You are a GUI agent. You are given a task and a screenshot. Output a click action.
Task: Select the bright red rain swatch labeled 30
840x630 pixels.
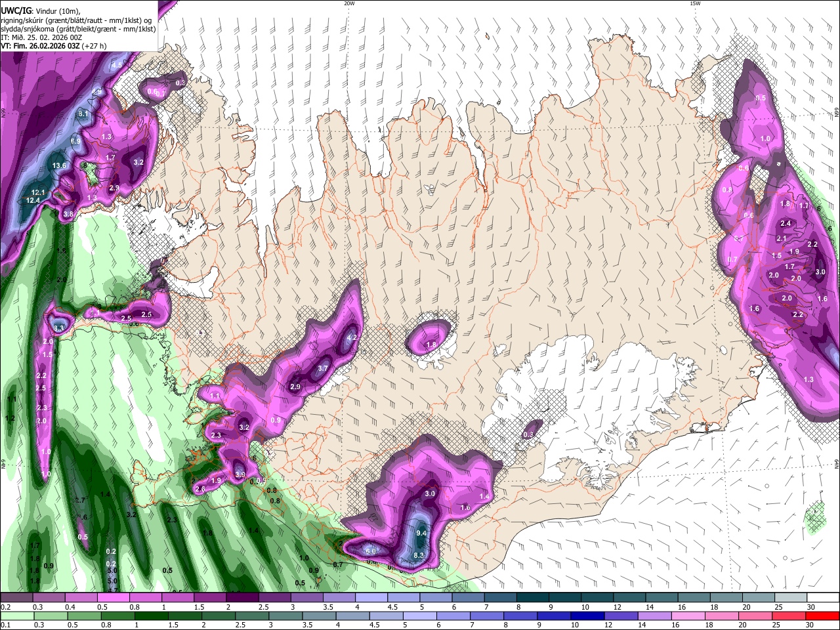tap(822, 616)
